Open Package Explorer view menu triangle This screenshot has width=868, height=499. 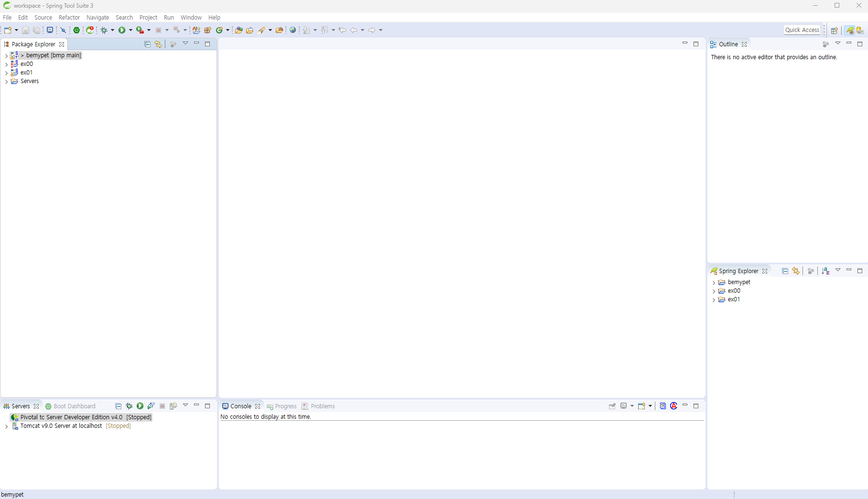[185, 43]
